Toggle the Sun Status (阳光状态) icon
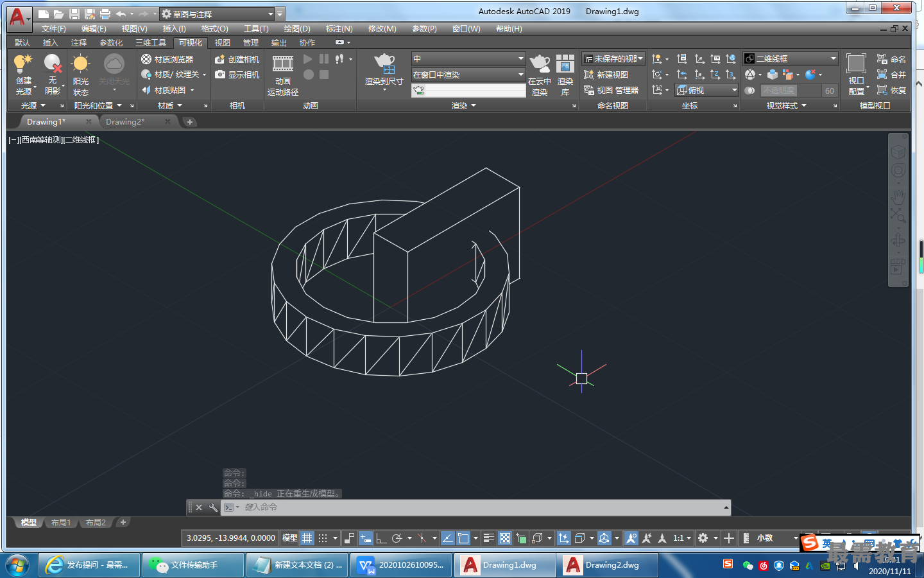 (81, 64)
